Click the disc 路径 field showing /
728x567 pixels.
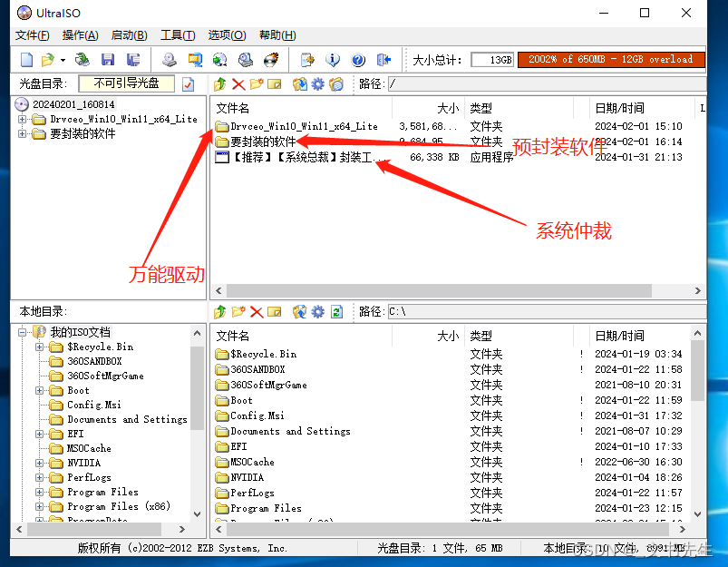tap(547, 84)
